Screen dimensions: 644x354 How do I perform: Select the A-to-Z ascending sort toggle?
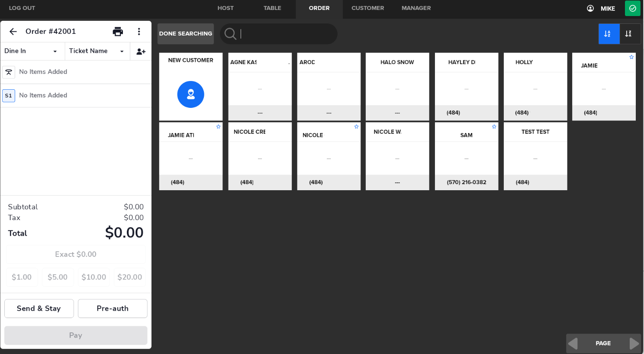(x=608, y=34)
